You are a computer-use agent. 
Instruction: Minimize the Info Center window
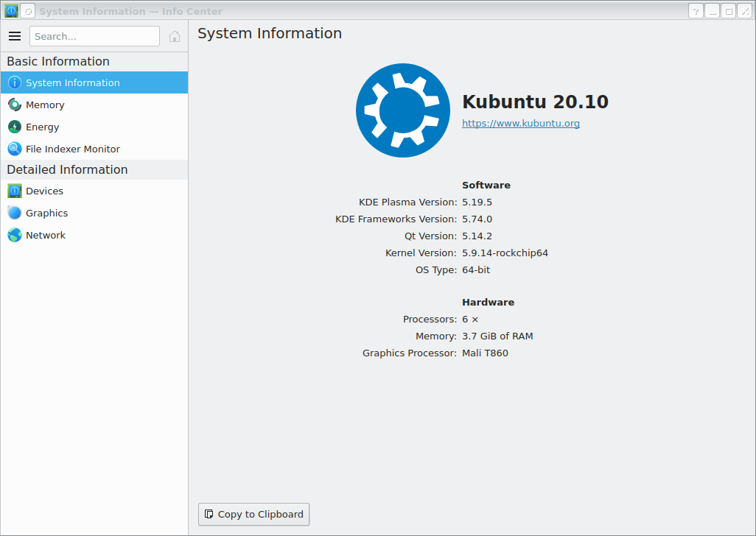[x=712, y=10]
